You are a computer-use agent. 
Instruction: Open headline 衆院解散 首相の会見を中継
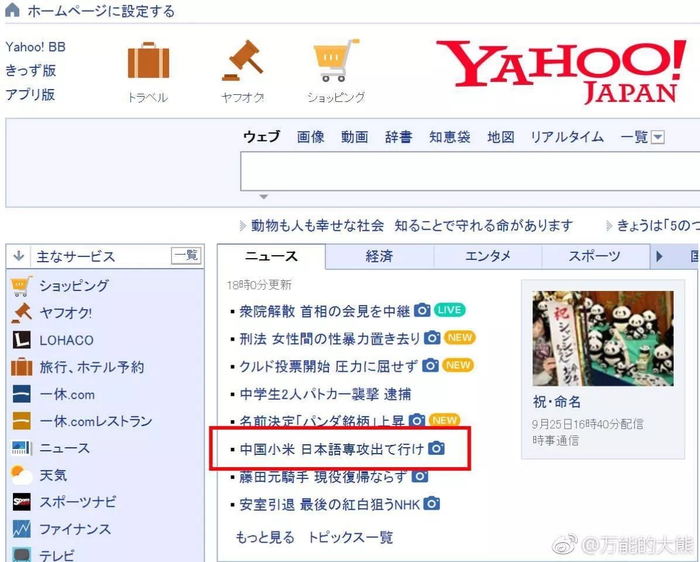(325, 311)
